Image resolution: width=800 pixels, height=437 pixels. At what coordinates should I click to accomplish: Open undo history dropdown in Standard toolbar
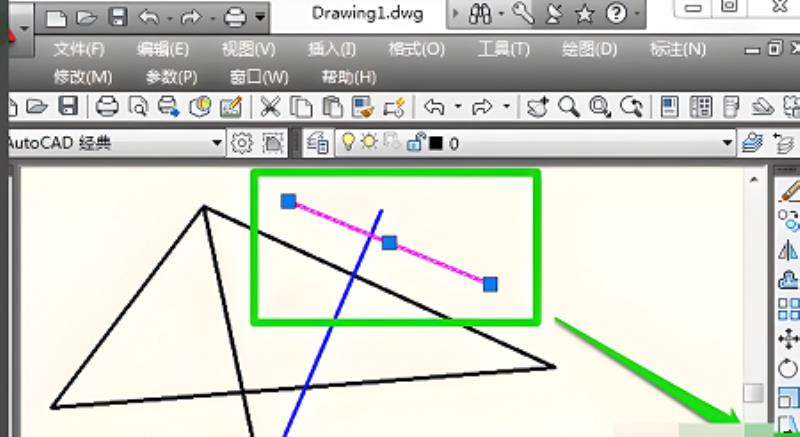(x=458, y=107)
